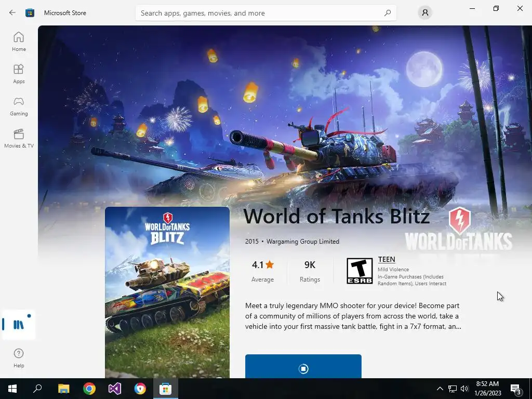This screenshot has width=532, height=399.
Task: Open File Explorer from taskbar
Action: [x=64, y=389]
